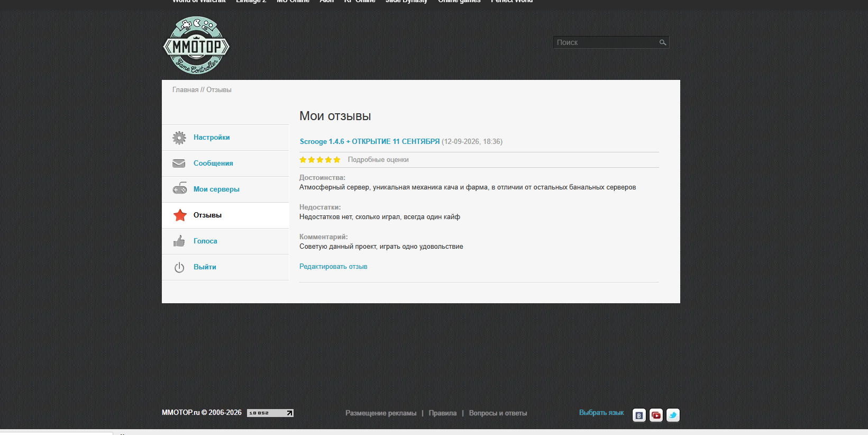Show Подробные оценки detailed ratings
The width and height of the screenshot is (868, 435).
pyautogui.click(x=378, y=160)
